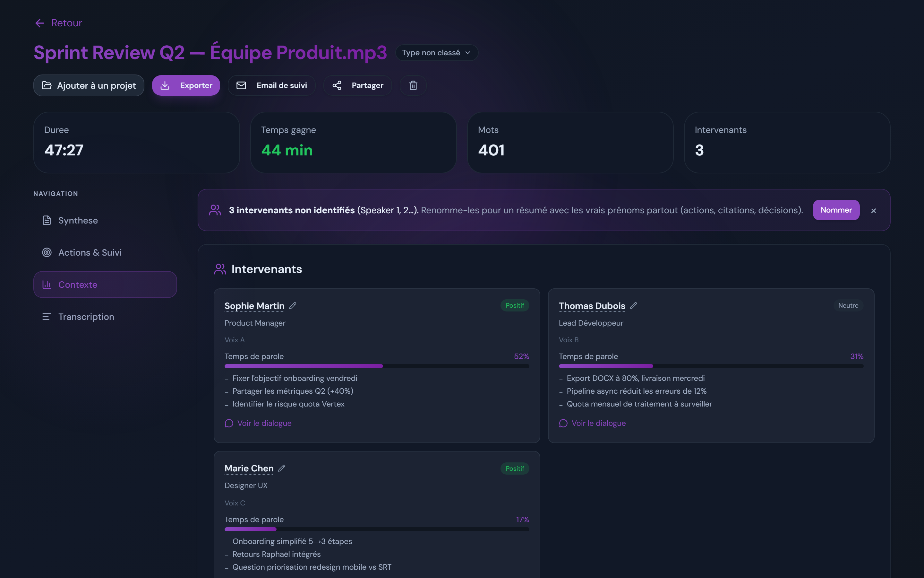
Task: Click 'Retours Raphaël intégrés' item
Action: coord(277,554)
